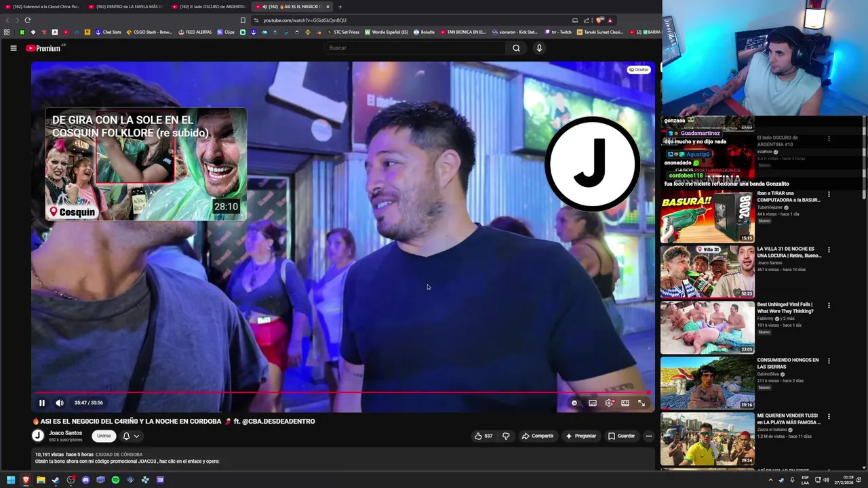Click the Preguntar button
Image resolution: width=868 pixels, height=488 pixels.
tap(581, 436)
